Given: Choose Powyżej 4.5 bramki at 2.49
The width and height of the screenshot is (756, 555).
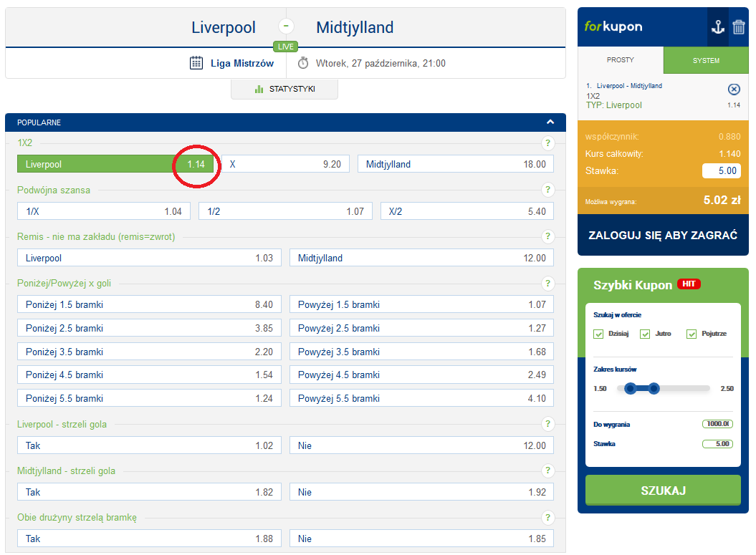Looking at the screenshot, I should [421, 375].
